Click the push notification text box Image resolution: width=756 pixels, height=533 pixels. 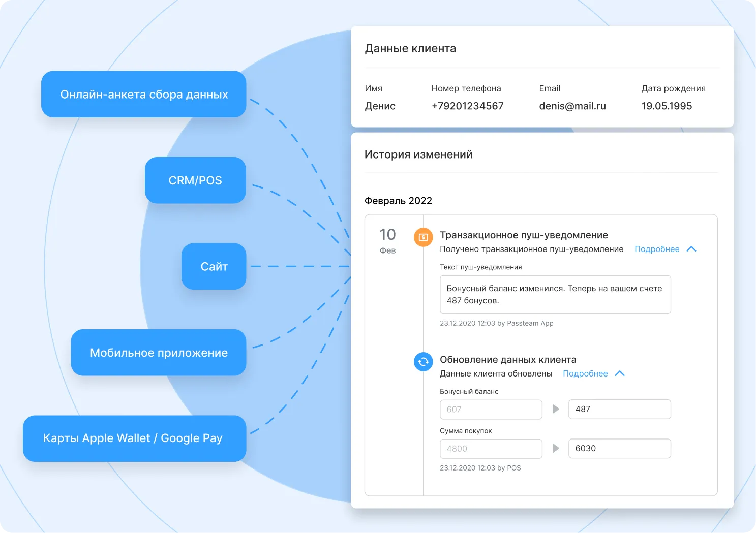click(x=555, y=295)
